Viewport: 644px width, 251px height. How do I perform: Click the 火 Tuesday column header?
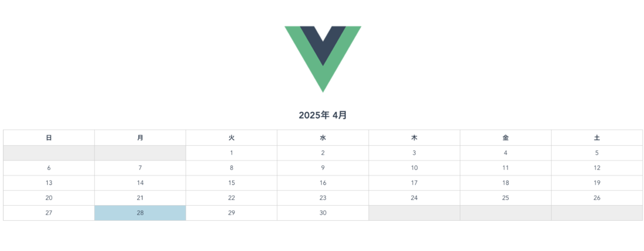click(x=231, y=138)
